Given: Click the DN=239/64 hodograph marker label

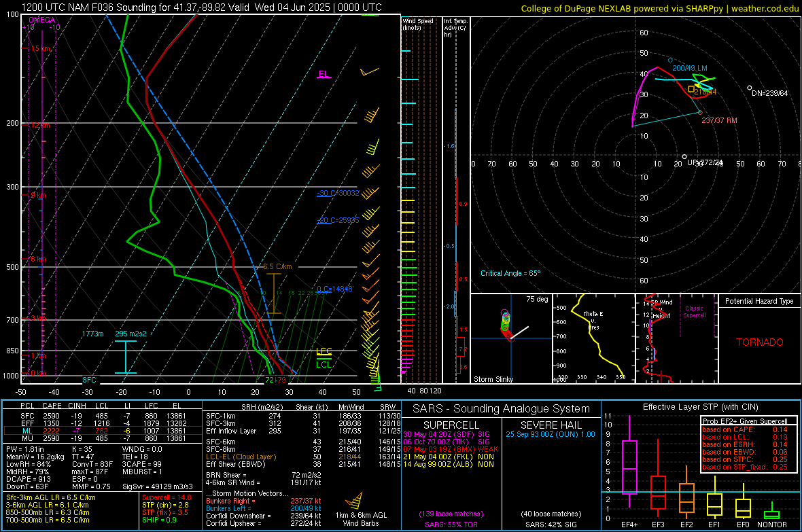Looking at the screenshot, I should [x=770, y=93].
